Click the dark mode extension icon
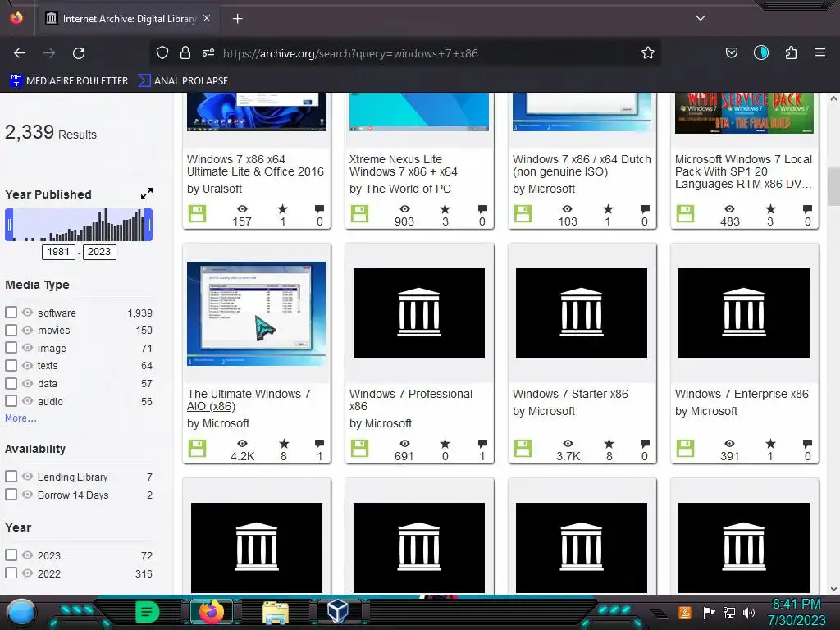This screenshot has height=630, width=840. tap(760, 52)
